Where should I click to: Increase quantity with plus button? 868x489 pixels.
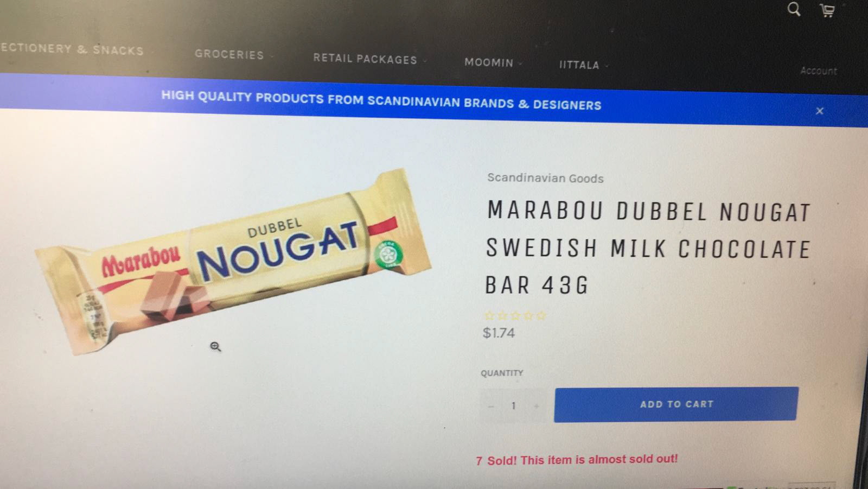coord(536,406)
